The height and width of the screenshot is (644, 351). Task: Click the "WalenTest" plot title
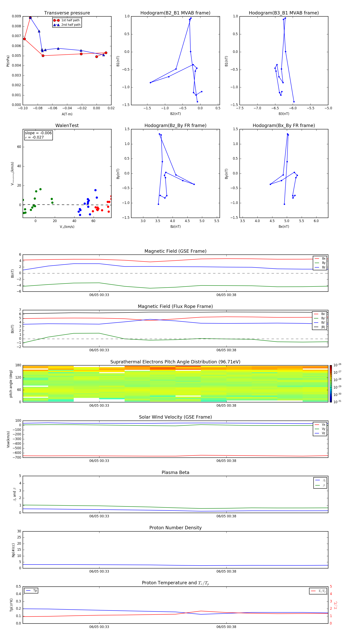tap(67, 125)
